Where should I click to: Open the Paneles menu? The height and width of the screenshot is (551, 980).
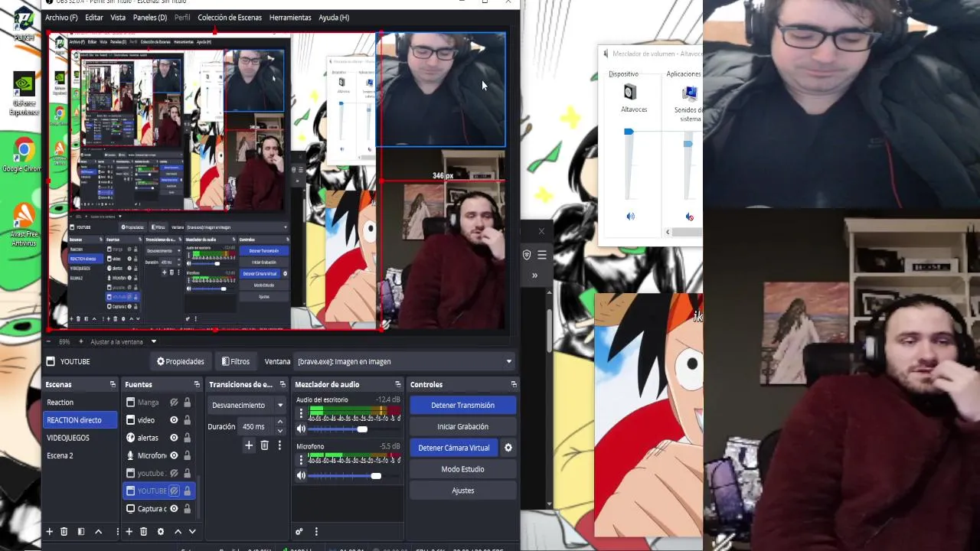150,18
